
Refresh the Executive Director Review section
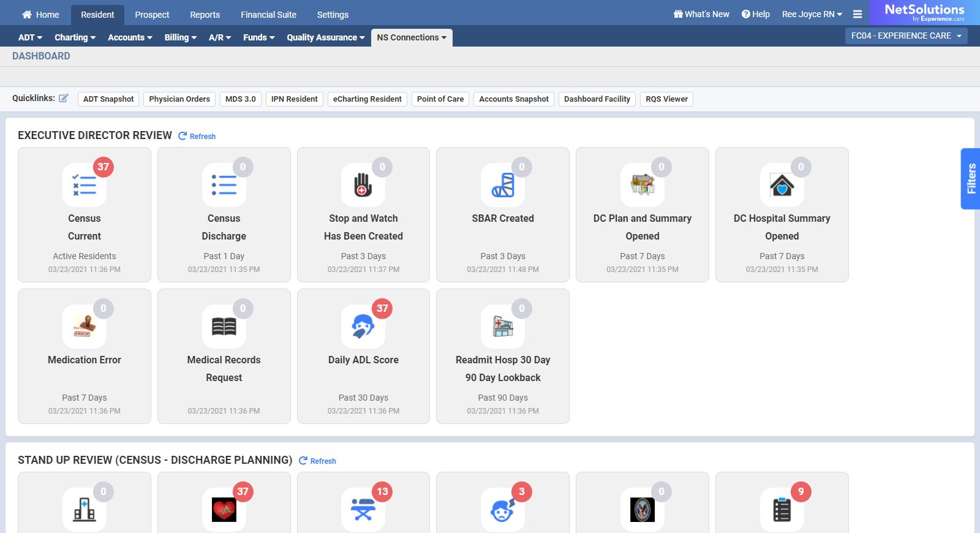point(197,136)
